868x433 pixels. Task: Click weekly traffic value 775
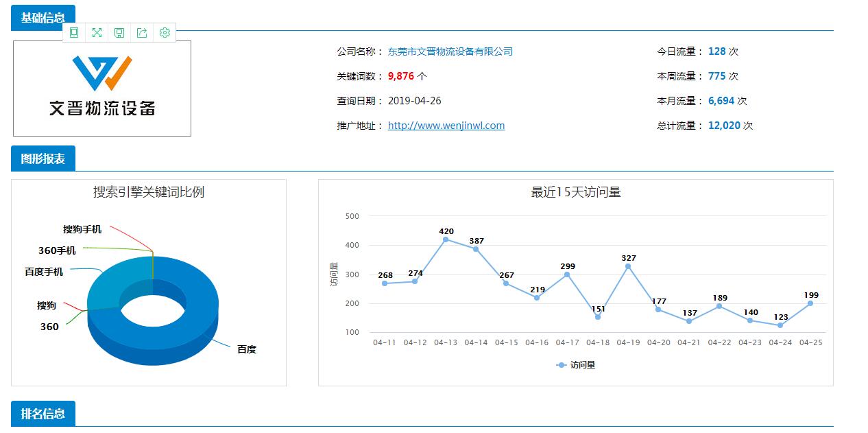[x=717, y=76]
